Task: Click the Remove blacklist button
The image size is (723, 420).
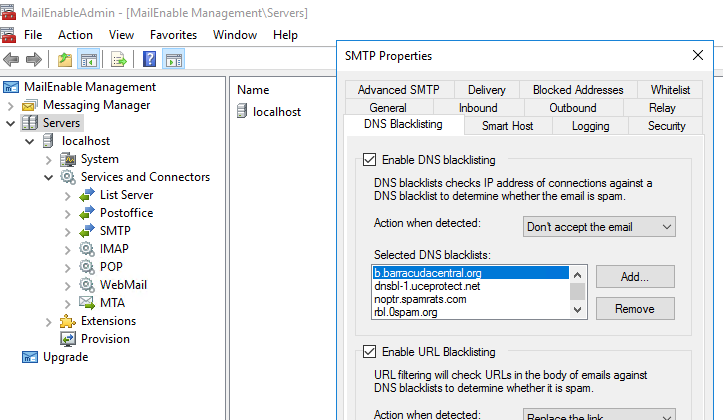Action: click(635, 309)
